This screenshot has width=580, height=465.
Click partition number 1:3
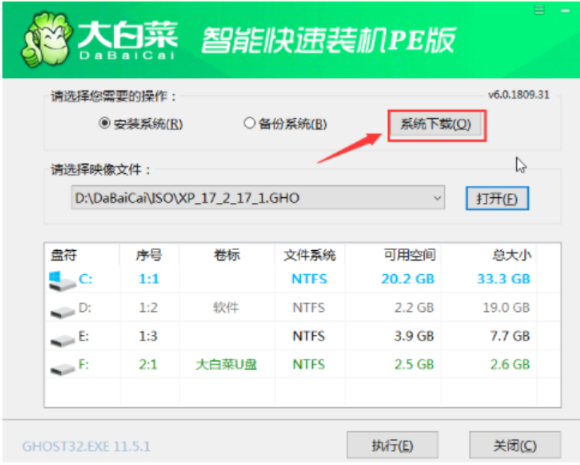148,336
